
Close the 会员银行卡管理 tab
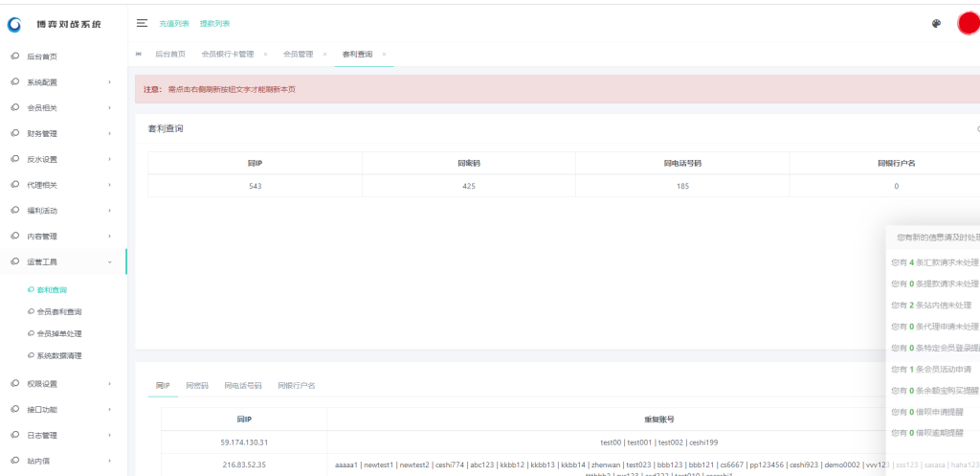point(265,55)
